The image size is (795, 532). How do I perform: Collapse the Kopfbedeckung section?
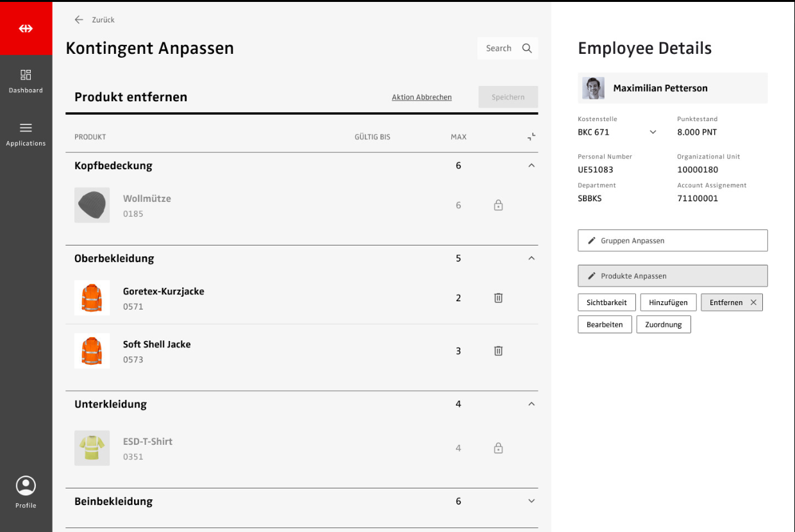[531, 165]
